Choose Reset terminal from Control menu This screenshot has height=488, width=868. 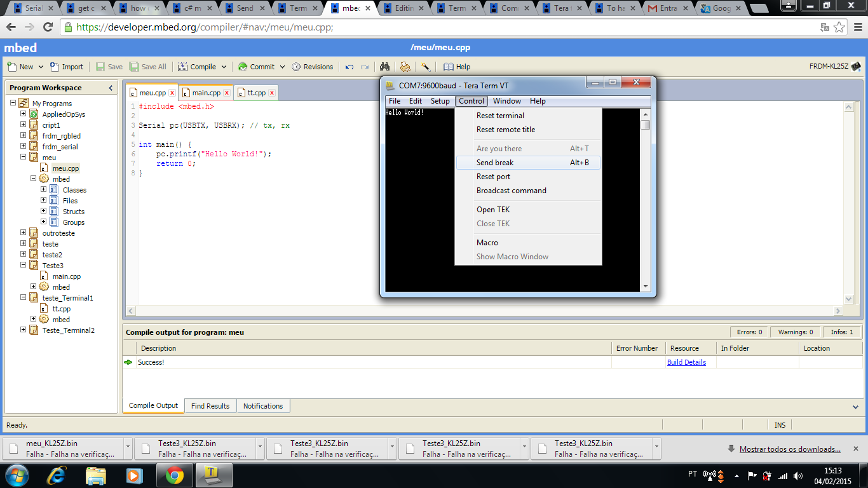coord(500,116)
